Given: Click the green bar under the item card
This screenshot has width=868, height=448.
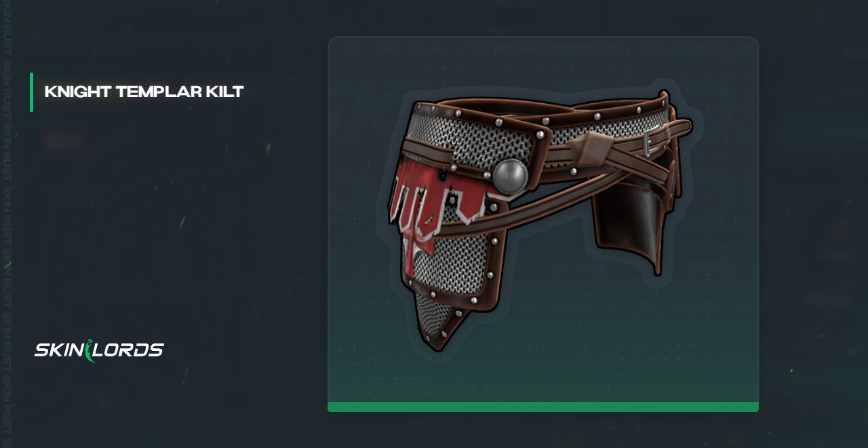Looking at the screenshot, I should (543, 407).
